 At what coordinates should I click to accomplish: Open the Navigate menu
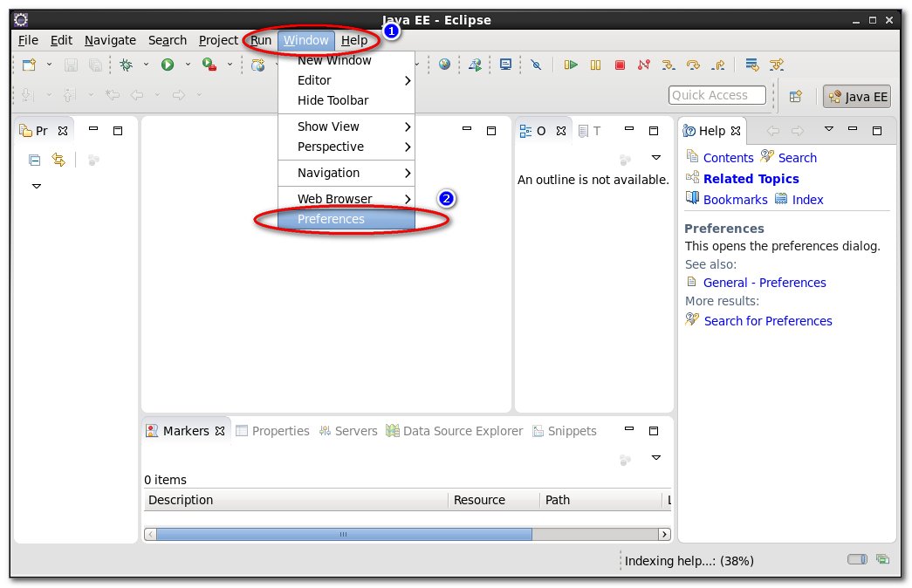[x=110, y=40]
